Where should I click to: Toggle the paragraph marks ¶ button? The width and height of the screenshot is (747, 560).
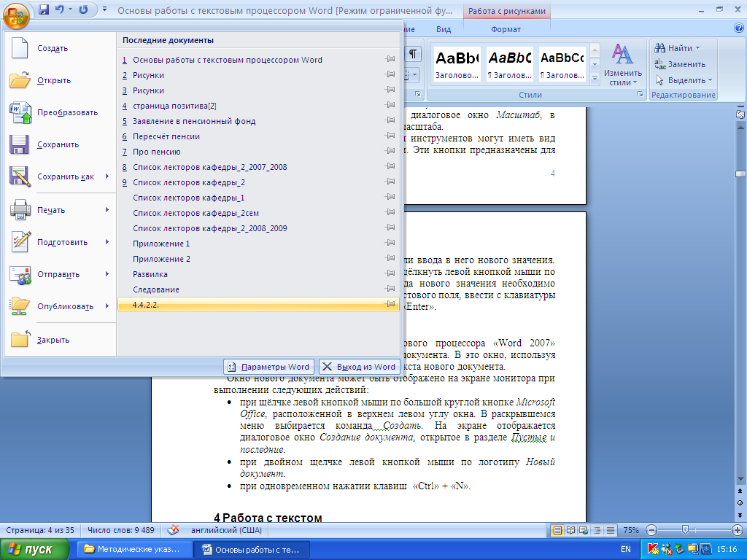(x=413, y=54)
